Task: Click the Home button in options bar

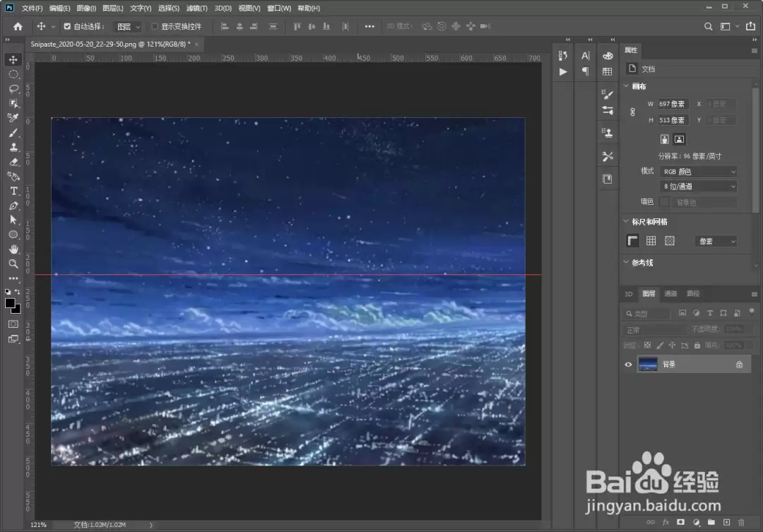Action: click(x=18, y=26)
